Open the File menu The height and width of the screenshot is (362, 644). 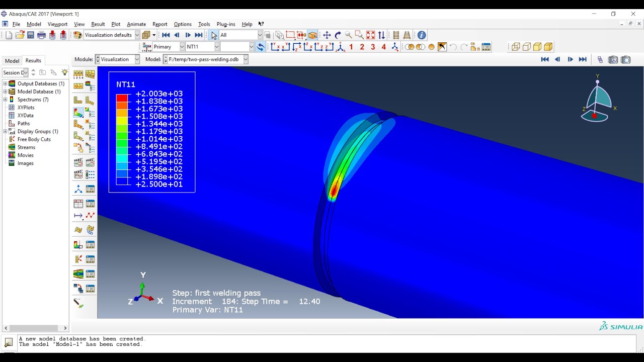point(16,24)
